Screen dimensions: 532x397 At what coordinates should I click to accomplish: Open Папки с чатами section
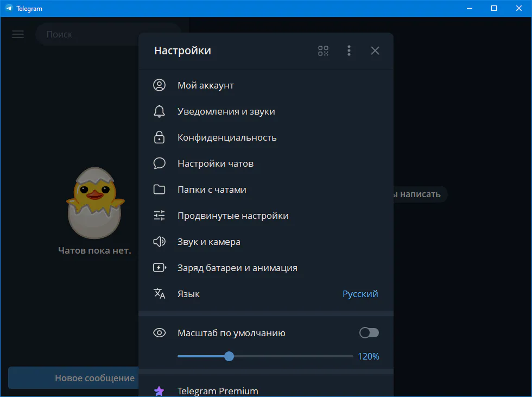point(266,190)
